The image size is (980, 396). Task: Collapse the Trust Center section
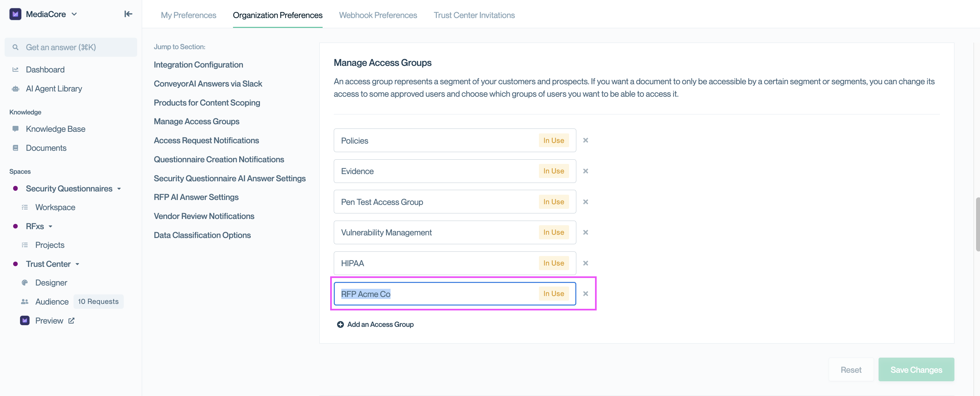click(77, 264)
